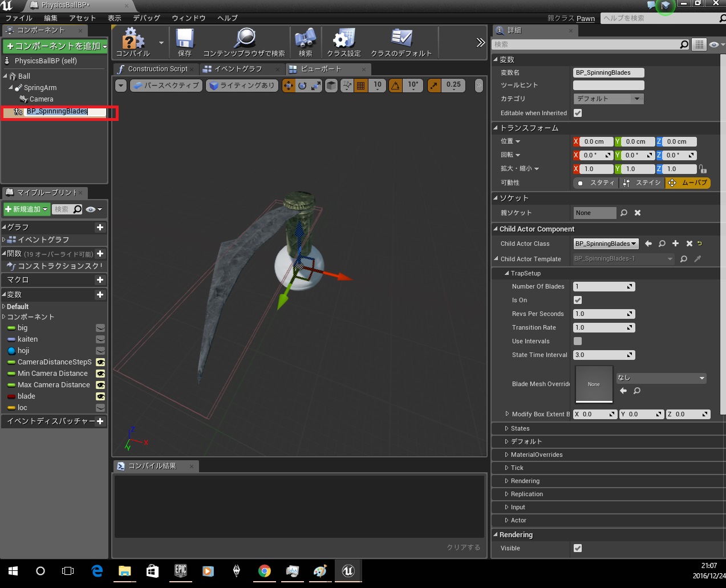
Task: Toggle the Use Intervals checkbox
Action: click(x=578, y=341)
